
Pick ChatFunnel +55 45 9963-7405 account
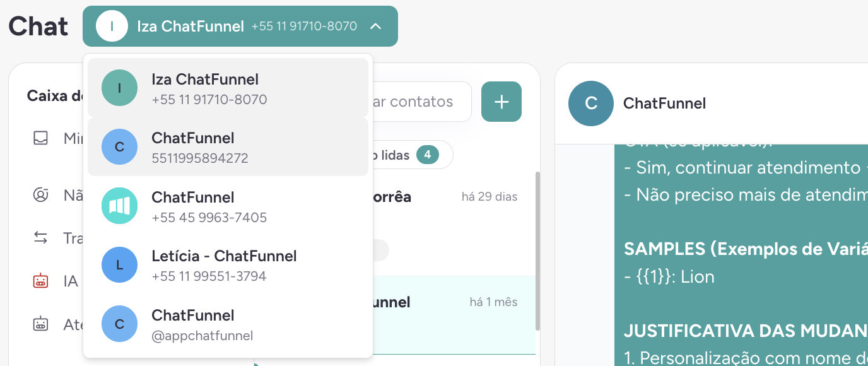point(228,206)
